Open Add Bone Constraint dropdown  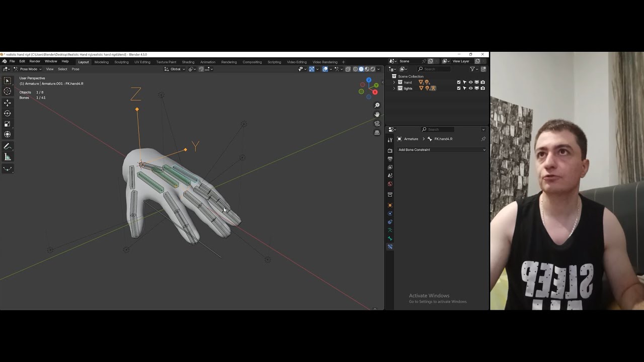442,150
